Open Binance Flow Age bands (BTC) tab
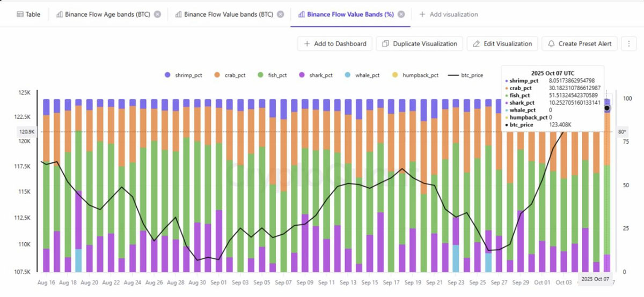644x297 pixels. 104,14
